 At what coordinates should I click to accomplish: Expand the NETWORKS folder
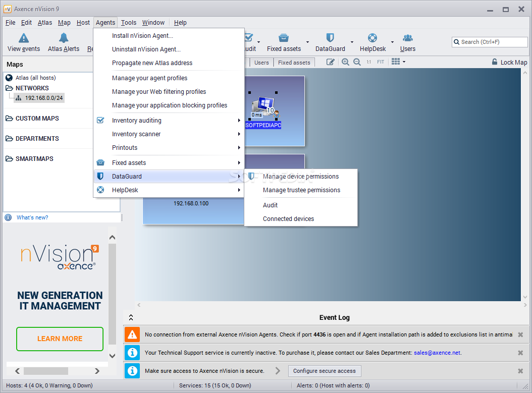9,88
